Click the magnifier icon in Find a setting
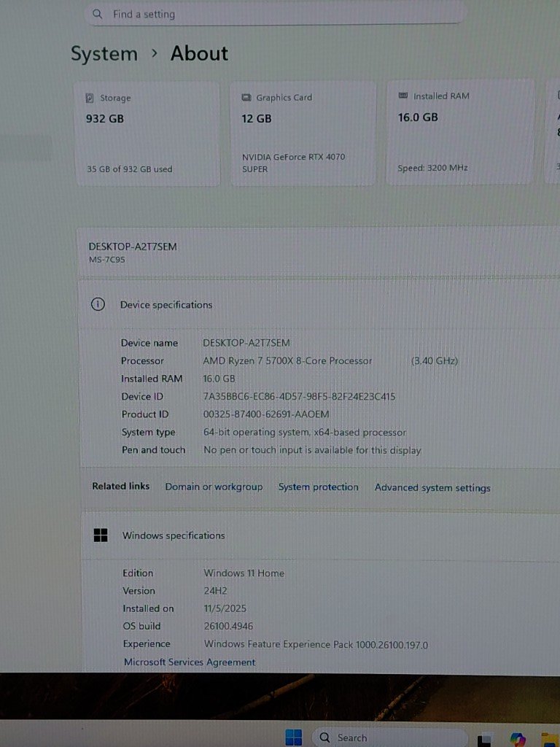 pyautogui.click(x=98, y=14)
